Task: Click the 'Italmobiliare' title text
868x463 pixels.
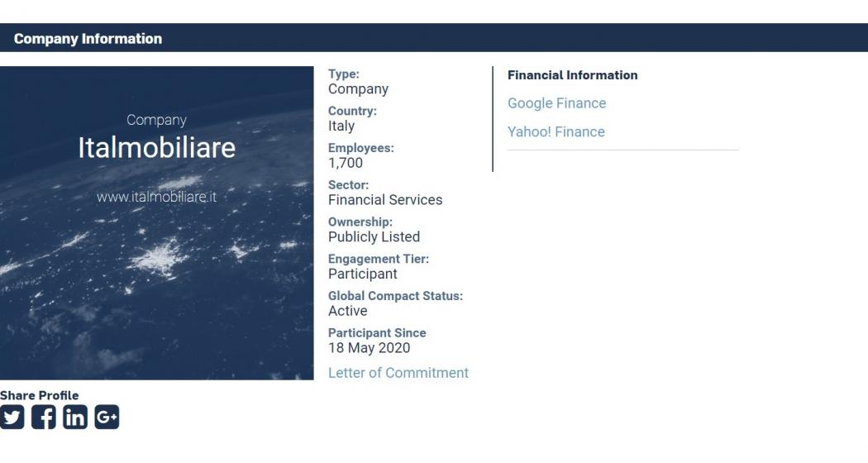Action: click(x=157, y=148)
